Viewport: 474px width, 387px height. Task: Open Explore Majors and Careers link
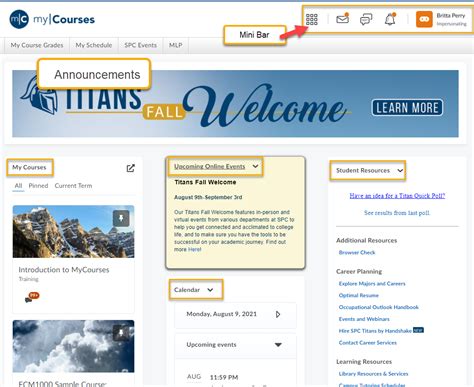[x=372, y=283]
